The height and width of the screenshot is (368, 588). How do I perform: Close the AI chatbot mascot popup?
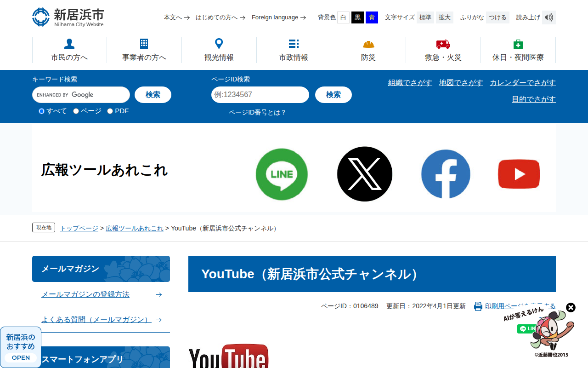(x=571, y=307)
